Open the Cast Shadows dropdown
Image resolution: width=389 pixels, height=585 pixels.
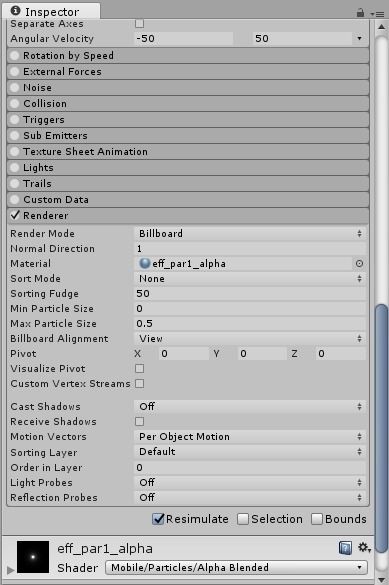[250, 406]
